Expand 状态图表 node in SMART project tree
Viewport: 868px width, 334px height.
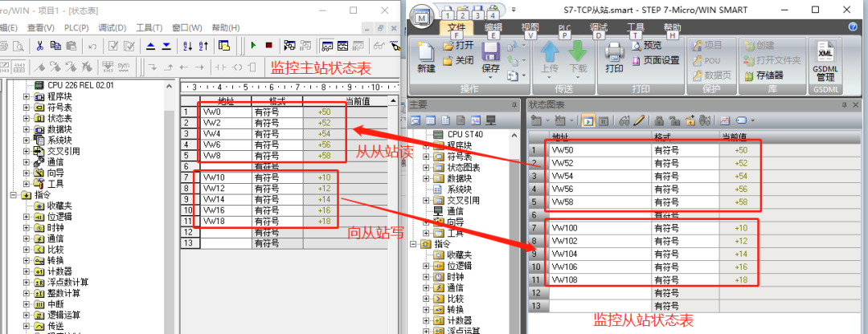[x=426, y=168]
